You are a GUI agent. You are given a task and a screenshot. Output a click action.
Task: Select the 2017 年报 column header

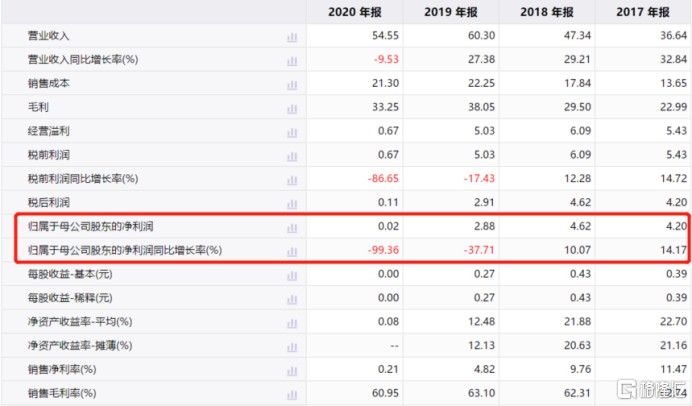pos(643,12)
